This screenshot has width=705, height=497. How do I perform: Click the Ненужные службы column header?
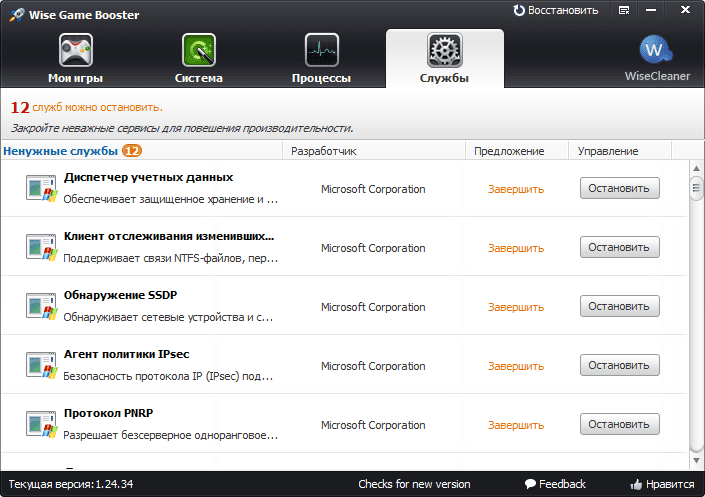click(x=60, y=151)
